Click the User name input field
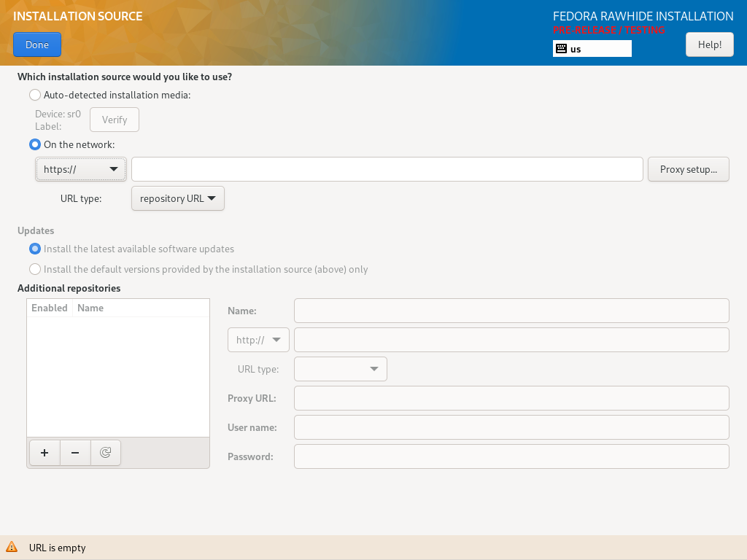 [x=511, y=427]
